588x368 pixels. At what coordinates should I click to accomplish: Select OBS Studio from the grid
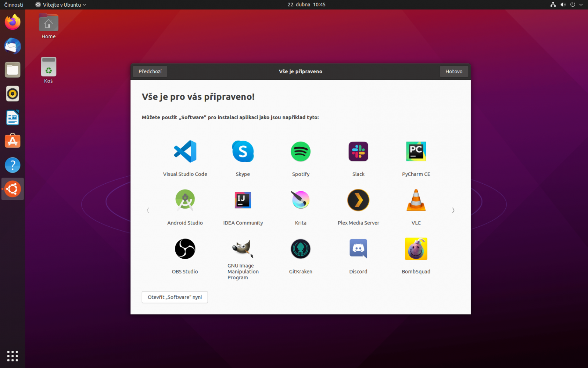[185, 249]
